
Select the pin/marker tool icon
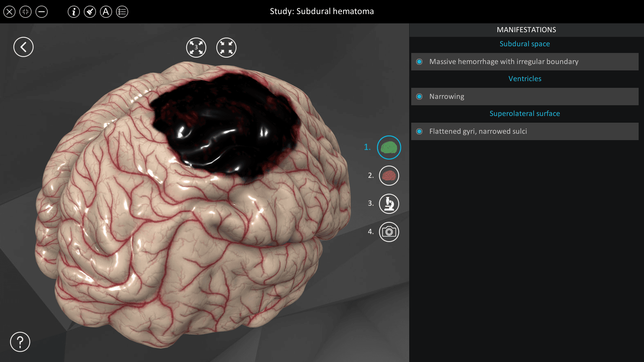[x=90, y=12]
